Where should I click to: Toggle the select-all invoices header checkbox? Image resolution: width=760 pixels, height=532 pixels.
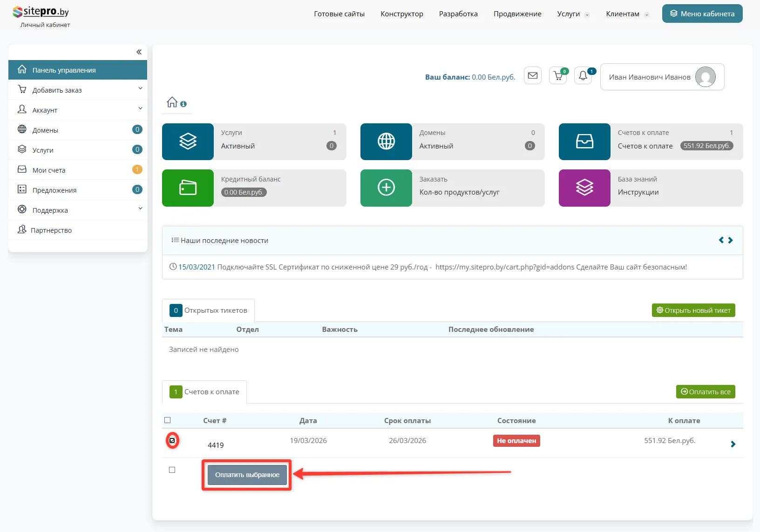pyautogui.click(x=168, y=420)
